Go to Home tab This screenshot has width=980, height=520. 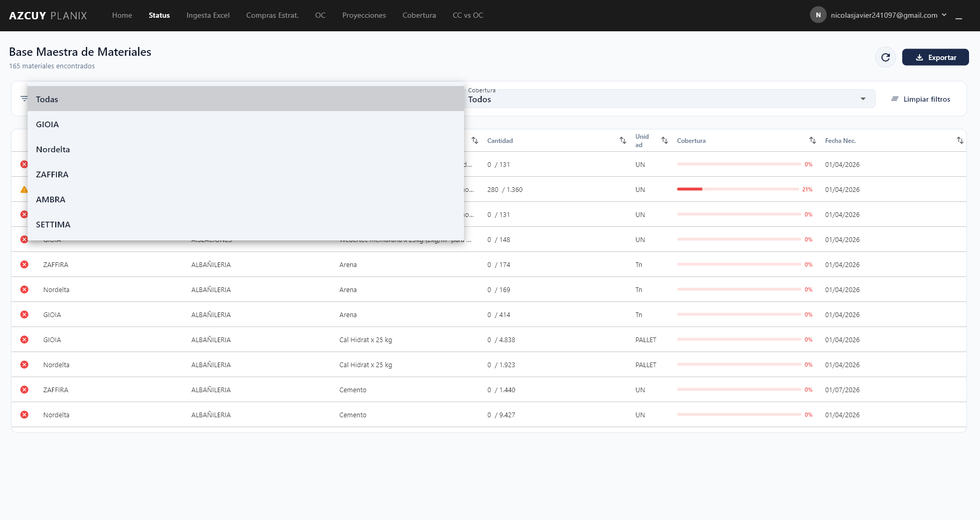coord(122,15)
